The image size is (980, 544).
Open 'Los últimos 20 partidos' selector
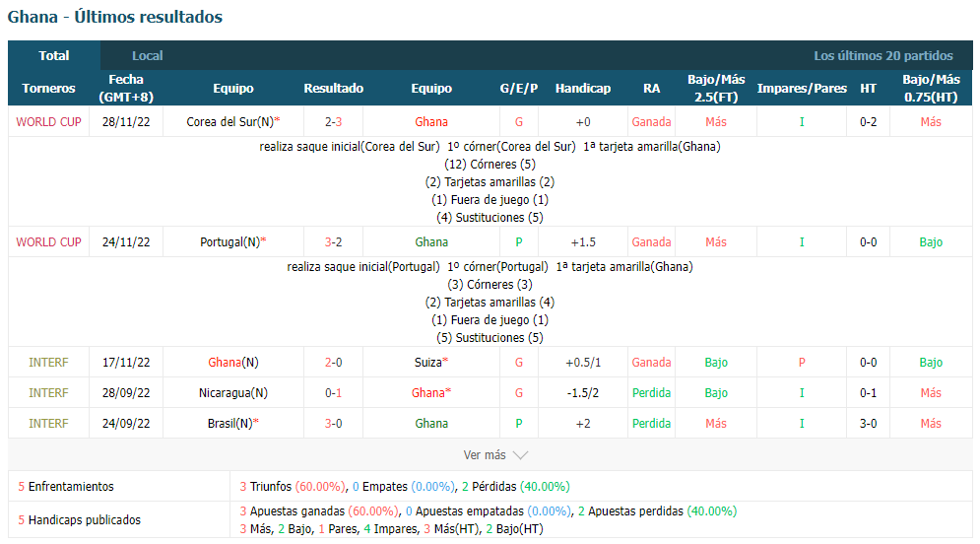click(x=883, y=55)
